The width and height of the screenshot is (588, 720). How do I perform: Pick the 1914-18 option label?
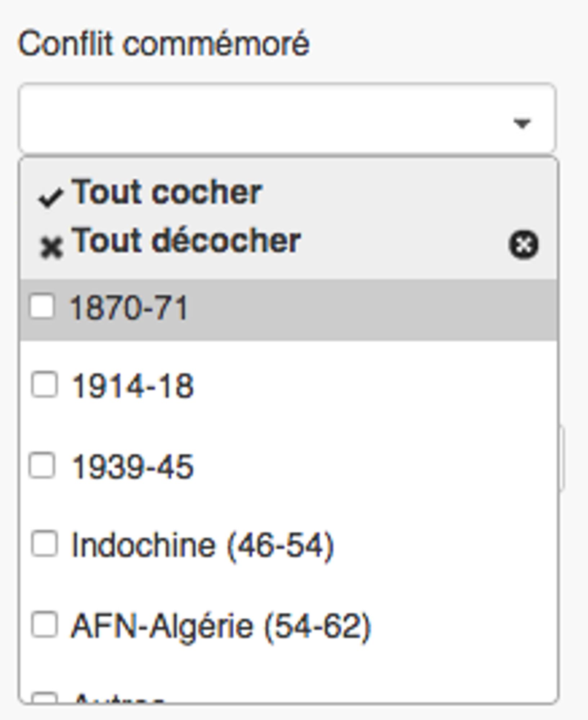point(133,387)
